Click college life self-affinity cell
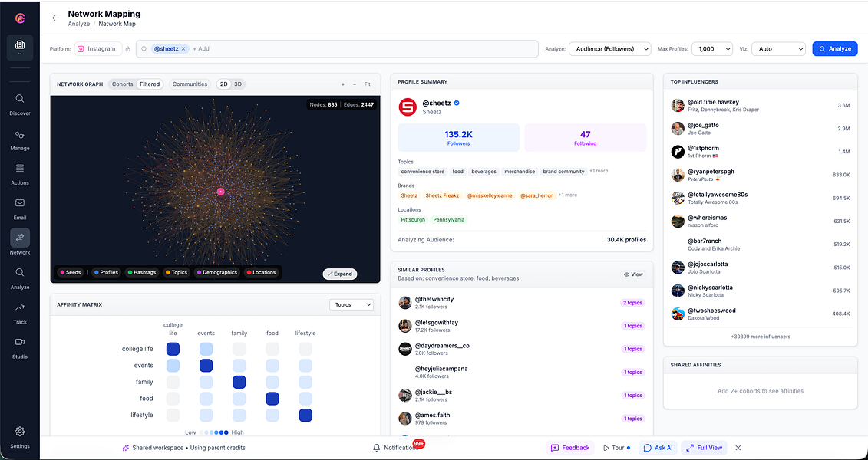 (x=173, y=349)
